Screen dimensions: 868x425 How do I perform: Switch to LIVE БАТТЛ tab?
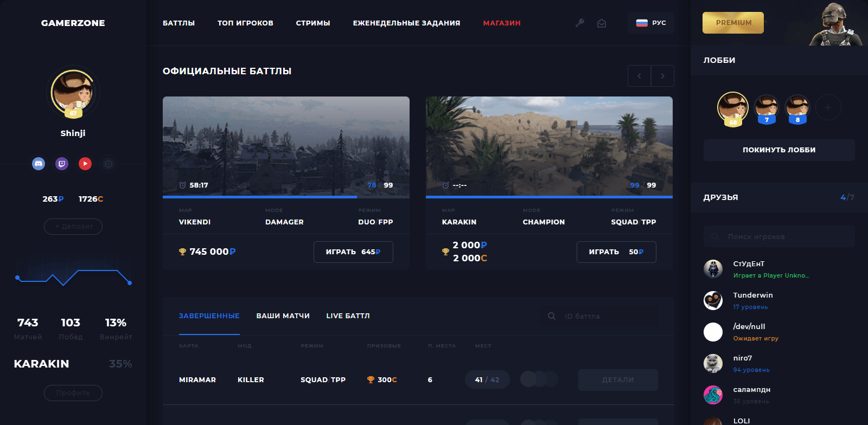coord(348,315)
